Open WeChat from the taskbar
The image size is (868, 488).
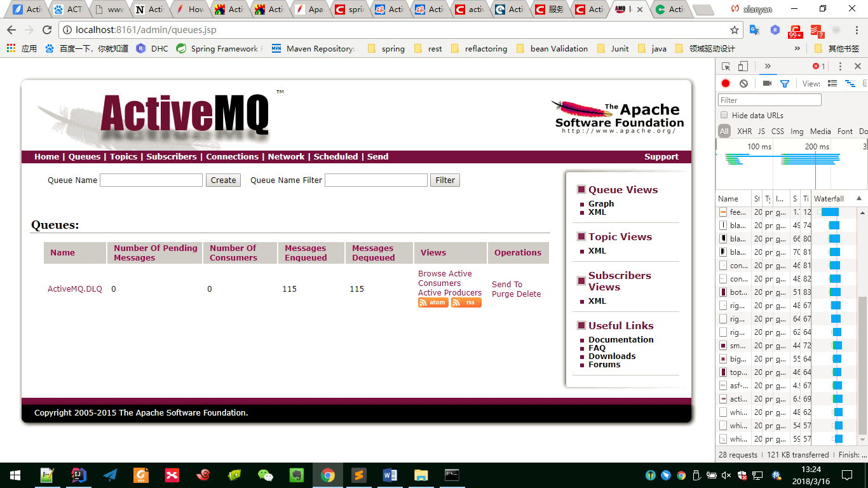[266, 475]
